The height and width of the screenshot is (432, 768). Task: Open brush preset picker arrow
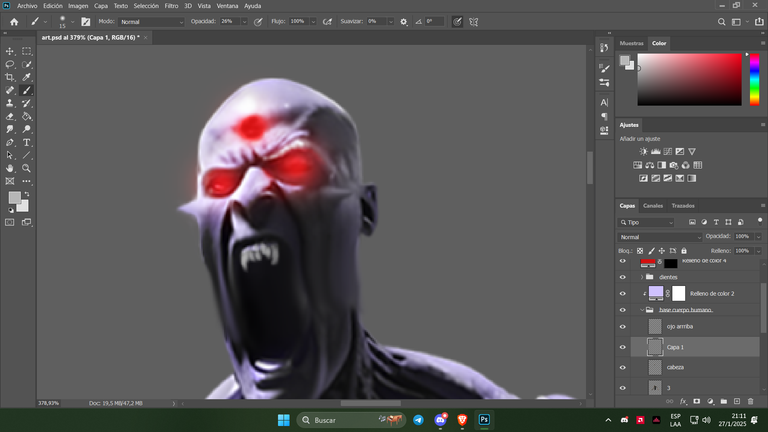[x=72, y=22]
